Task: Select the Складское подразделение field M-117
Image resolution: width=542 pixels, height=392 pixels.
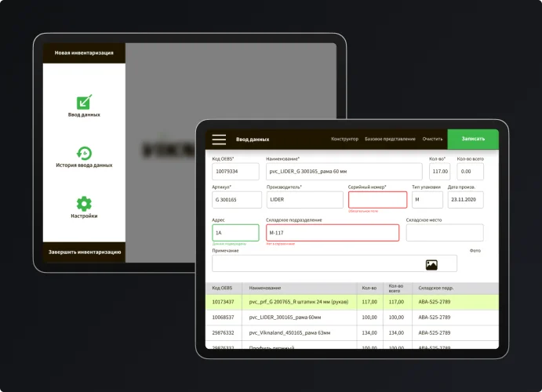Action: (x=332, y=233)
